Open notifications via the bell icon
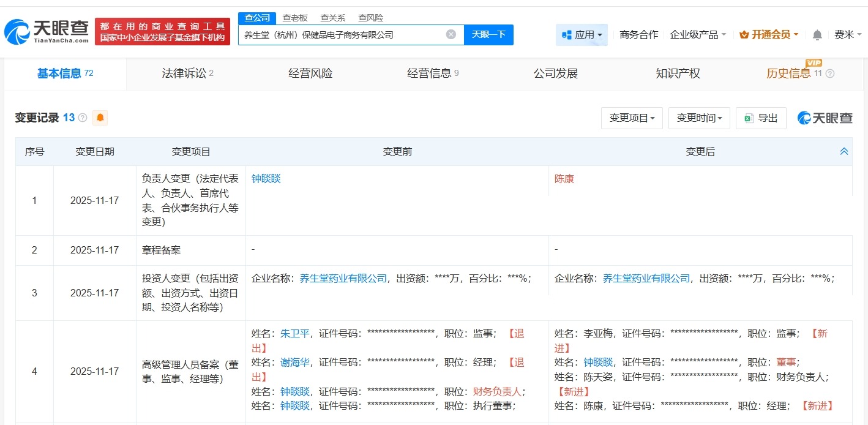 coord(817,35)
